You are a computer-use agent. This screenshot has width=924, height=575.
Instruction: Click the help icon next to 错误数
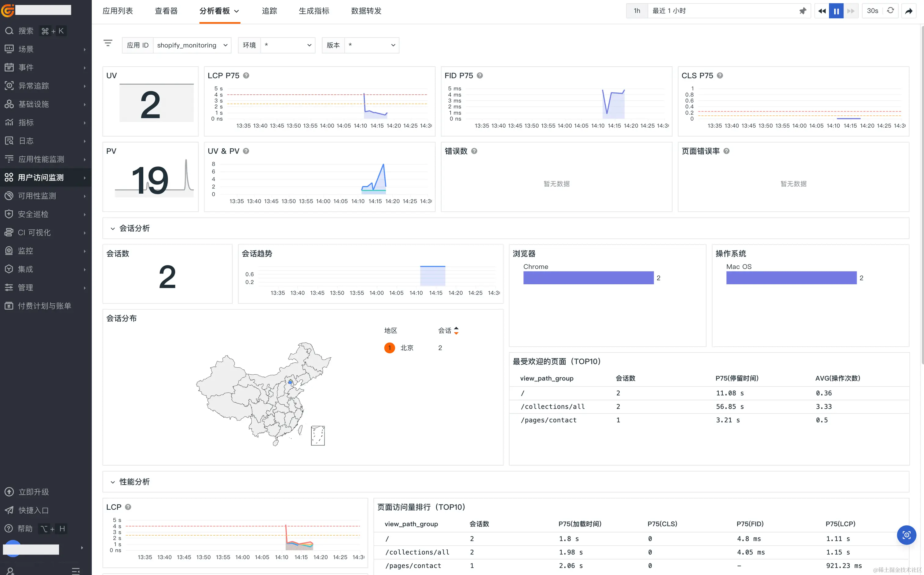pyautogui.click(x=474, y=151)
